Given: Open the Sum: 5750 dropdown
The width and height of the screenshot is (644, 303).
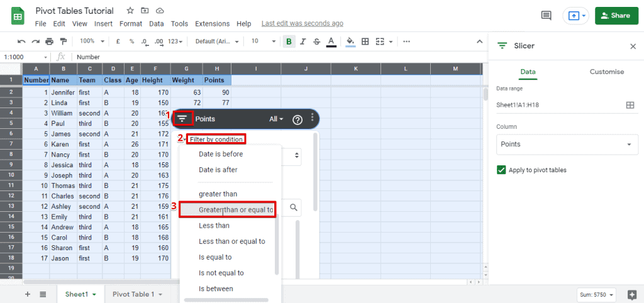Looking at the screenshot, I should pyautogui.click(x=596, y=294).
